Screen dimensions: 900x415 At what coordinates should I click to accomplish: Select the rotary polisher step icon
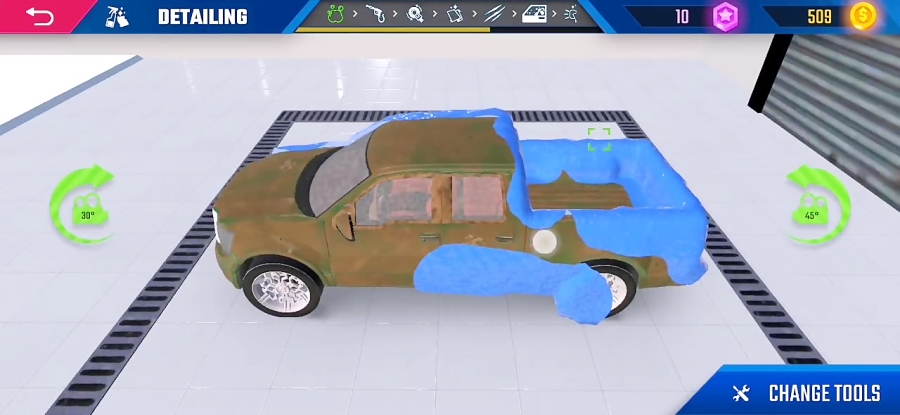[x=415, y=14]
